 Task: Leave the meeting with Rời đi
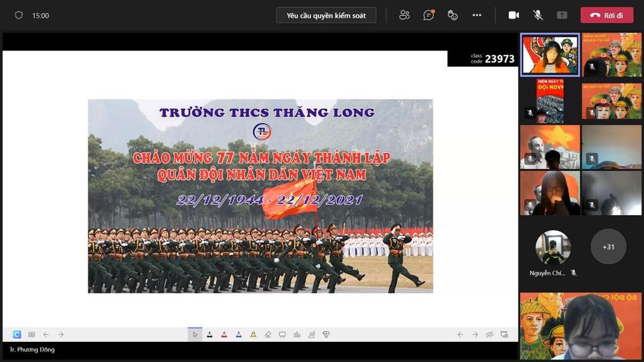tap(607, 15)
